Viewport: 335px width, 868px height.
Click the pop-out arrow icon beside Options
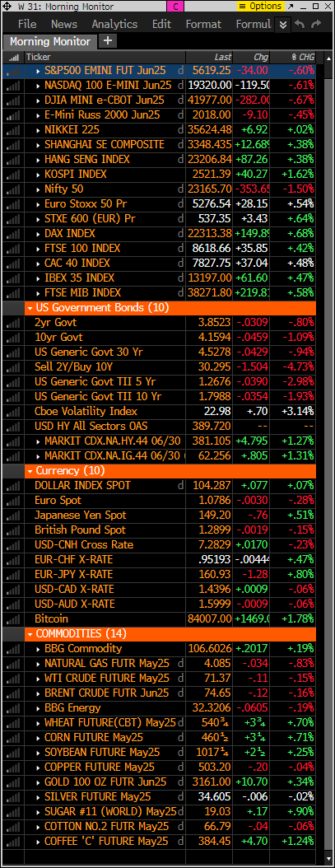pyautogui.click(x=292, y=7)
